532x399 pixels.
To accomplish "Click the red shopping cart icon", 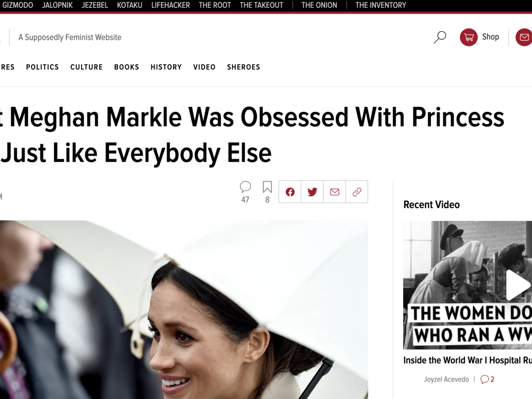I will point(468,37).
